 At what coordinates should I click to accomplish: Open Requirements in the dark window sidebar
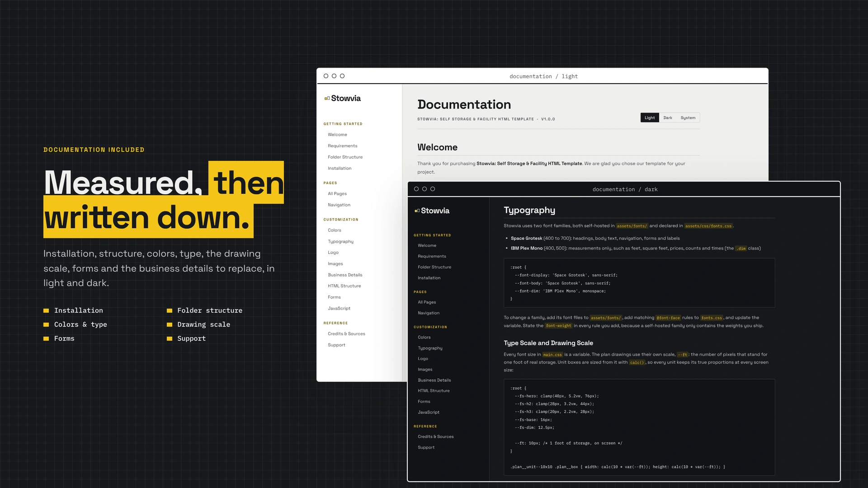pos(432,257)
